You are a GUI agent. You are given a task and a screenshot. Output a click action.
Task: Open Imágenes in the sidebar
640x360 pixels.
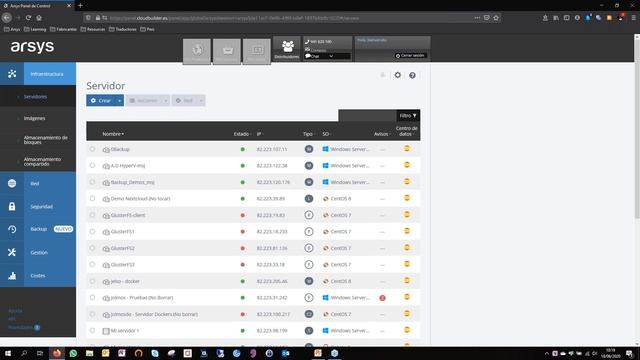(x=34, y=118)
